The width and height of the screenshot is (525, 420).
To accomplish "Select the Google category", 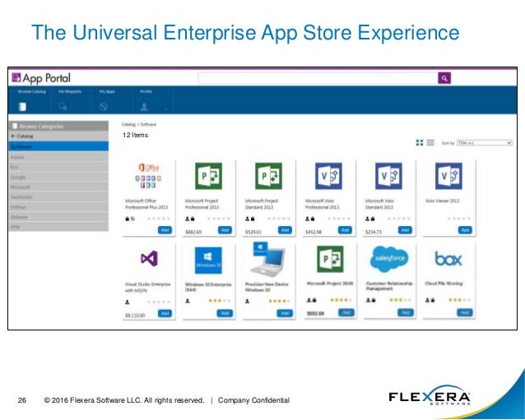I will [58, 177].
